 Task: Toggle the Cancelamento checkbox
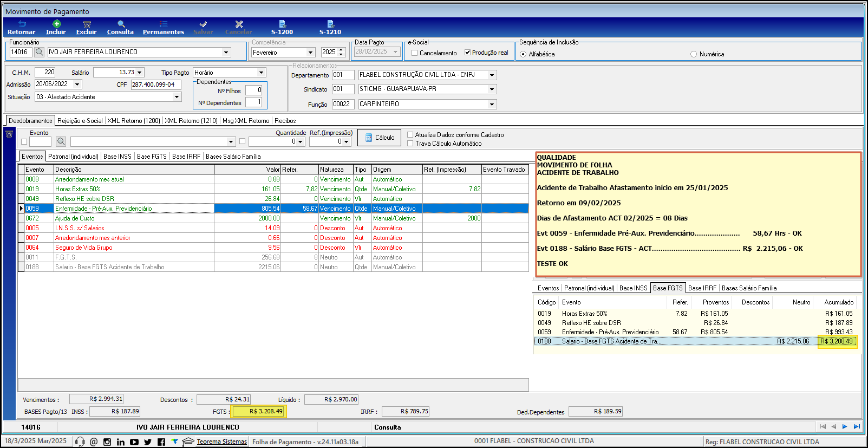pyautogui.click(x=414, y=53)
